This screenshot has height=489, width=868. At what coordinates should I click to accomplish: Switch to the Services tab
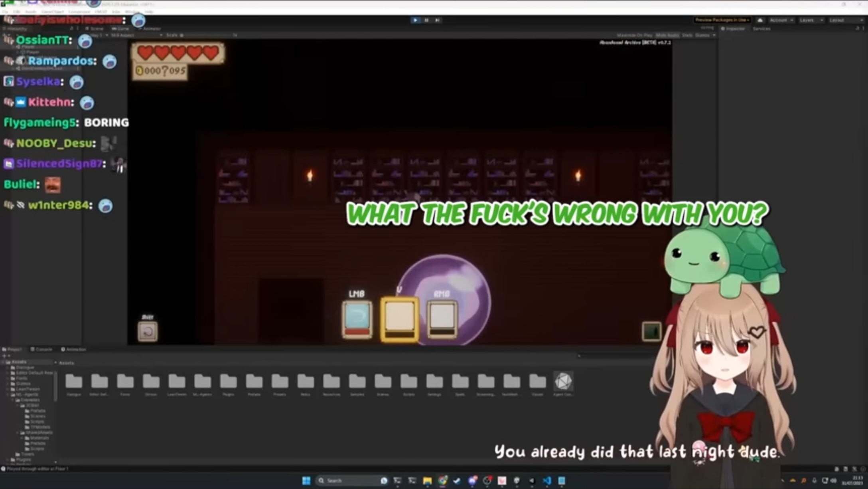coord(761,29)
